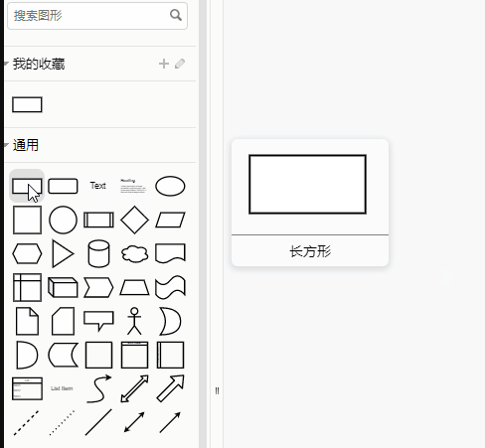Image resolution: width=485 pixels, height=448 pixels.
Task: Select the Heading textbox shape
Action: (133, 186)
